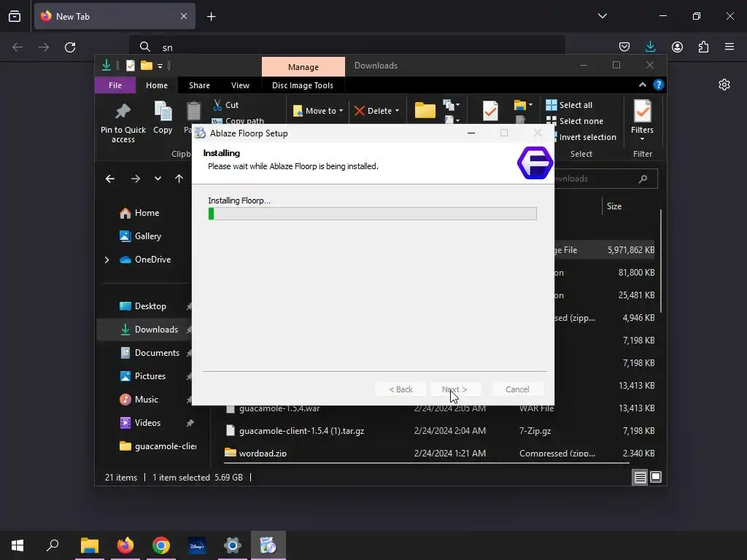Open the extensions puzzle icon

click(x=703, y=47)
